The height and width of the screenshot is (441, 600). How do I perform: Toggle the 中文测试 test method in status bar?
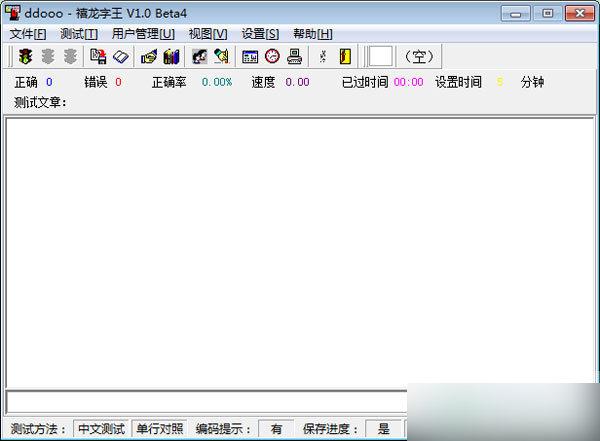click(101, 429)
